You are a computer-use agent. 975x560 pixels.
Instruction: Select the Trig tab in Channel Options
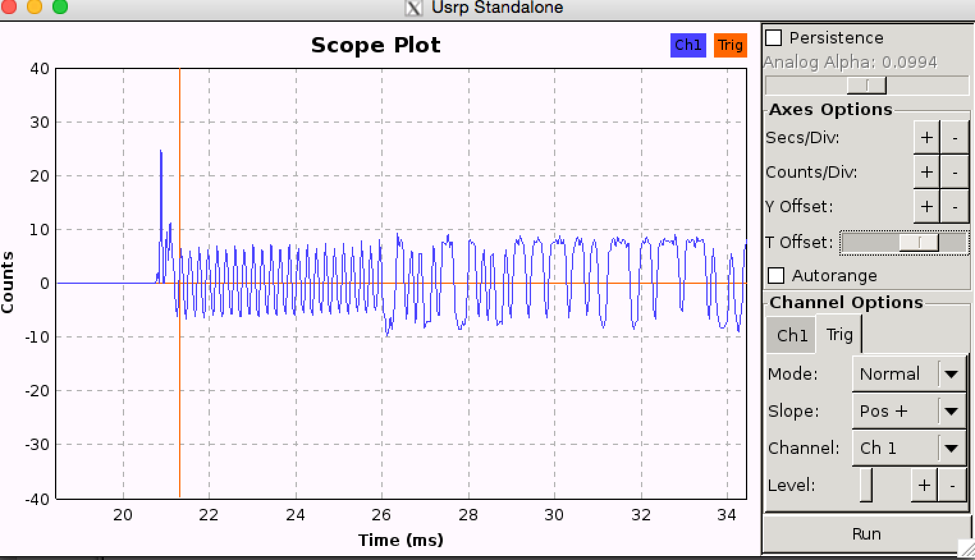(839, 335)
